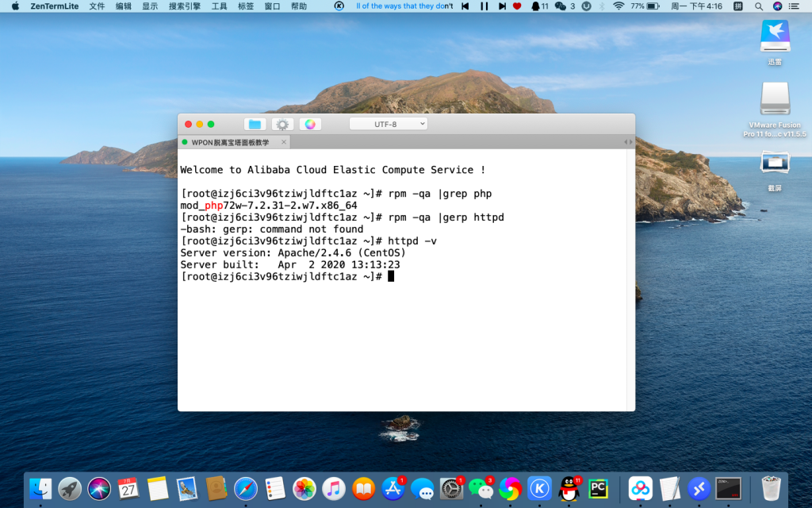812x508 pixels.
Task: Close the WPON脱离宝塔面板教学 tab
Action: 284,142
